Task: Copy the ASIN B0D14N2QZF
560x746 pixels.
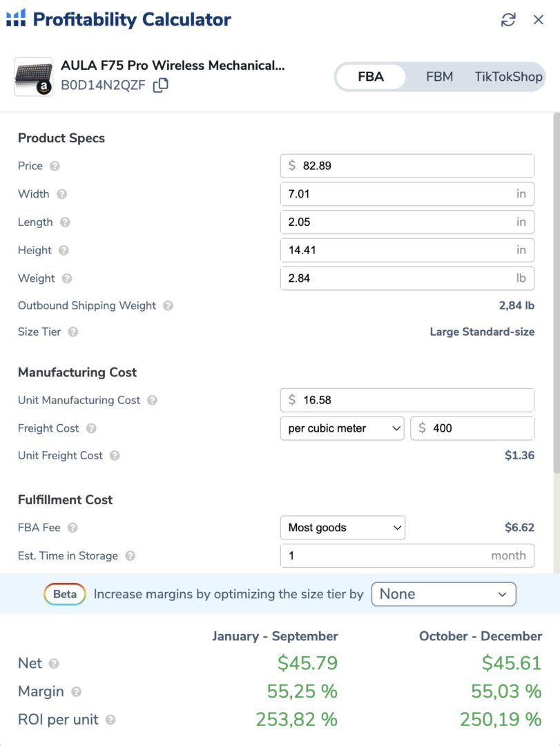Action: coord(160,86)
